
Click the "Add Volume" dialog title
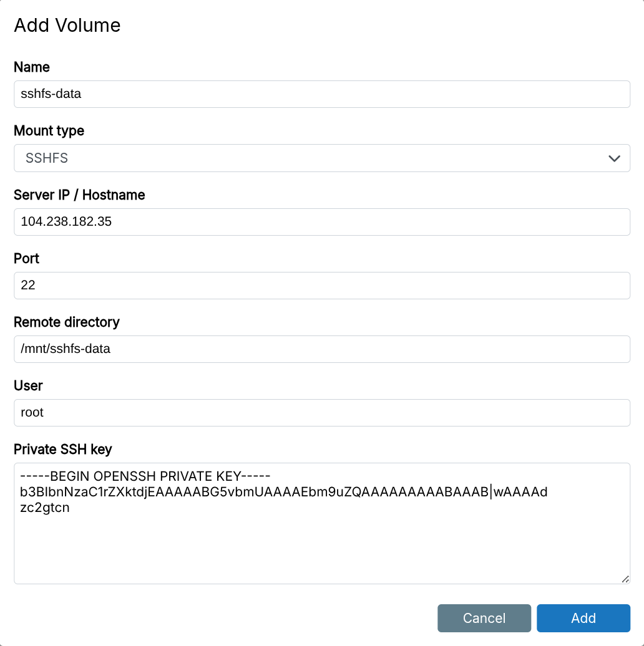coord(67,26)
